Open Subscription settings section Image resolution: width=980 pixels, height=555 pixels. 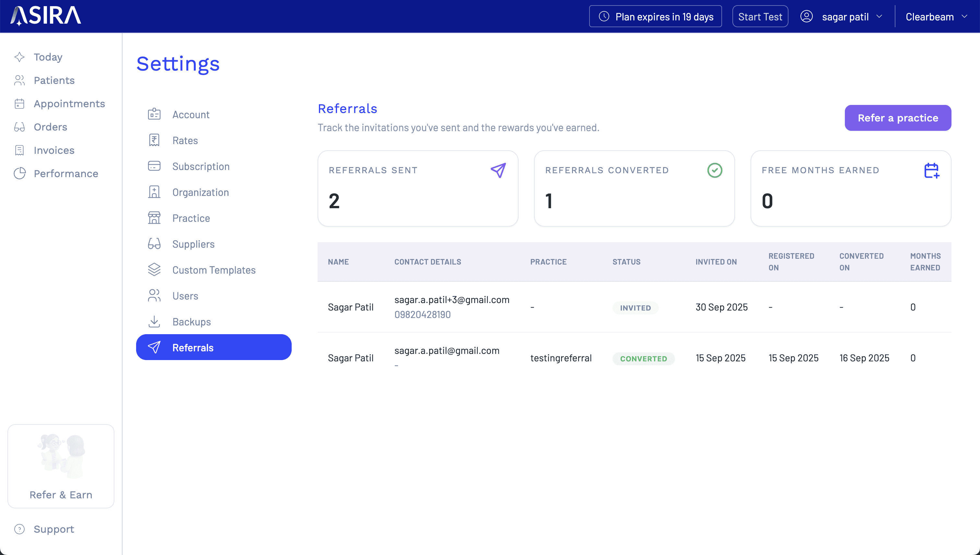point(201,166)
